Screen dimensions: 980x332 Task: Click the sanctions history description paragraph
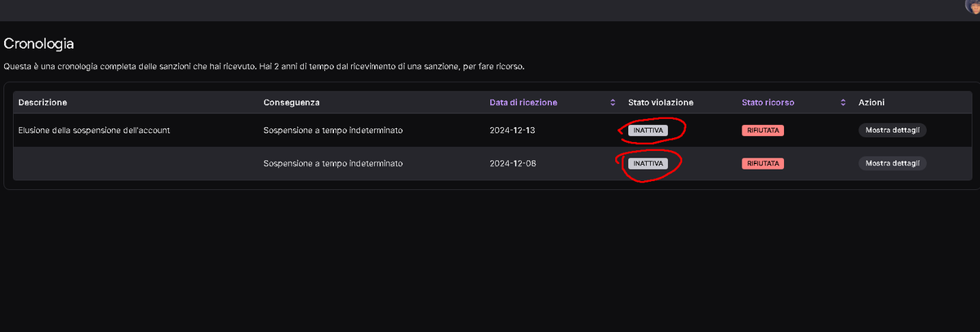pos(264,65)
